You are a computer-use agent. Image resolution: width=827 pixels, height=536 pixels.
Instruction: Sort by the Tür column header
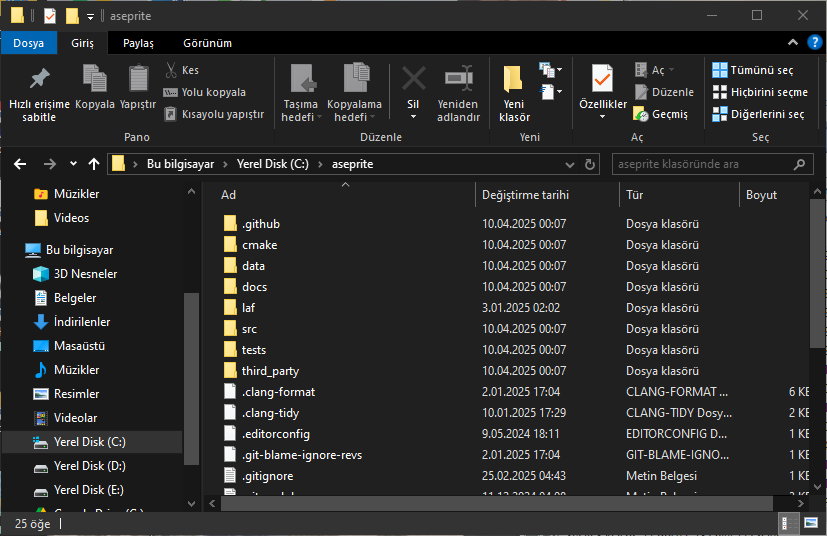click(x=679, y=195)
